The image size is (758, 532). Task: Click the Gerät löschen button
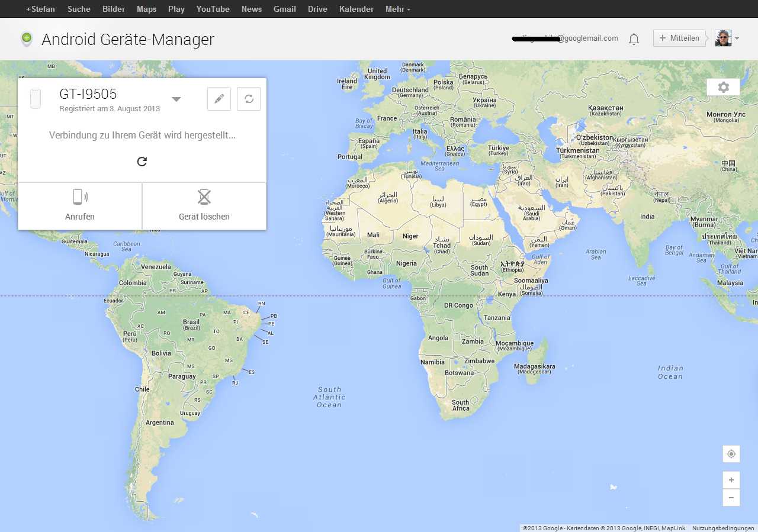click(x=204, y=206)
